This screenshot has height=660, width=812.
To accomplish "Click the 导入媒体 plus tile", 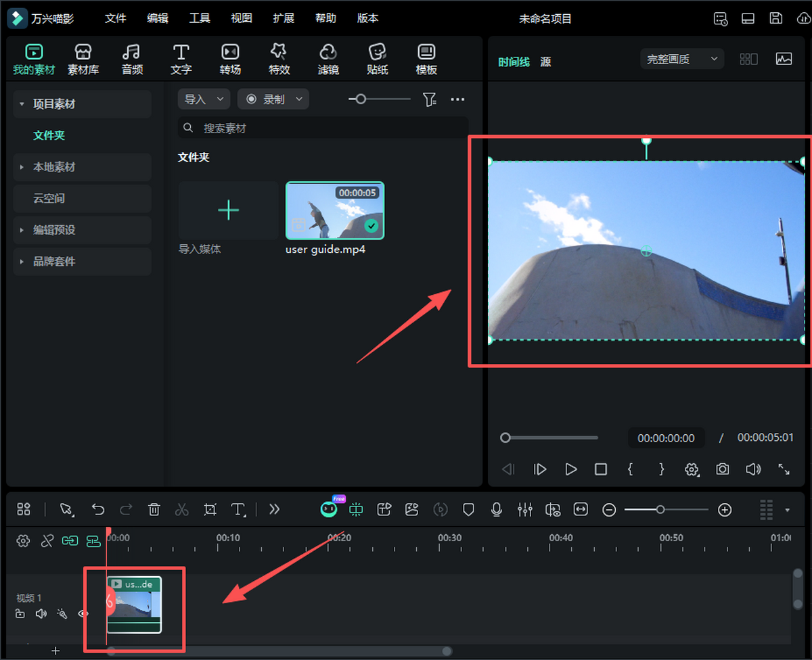I will (x=228, y=210).
